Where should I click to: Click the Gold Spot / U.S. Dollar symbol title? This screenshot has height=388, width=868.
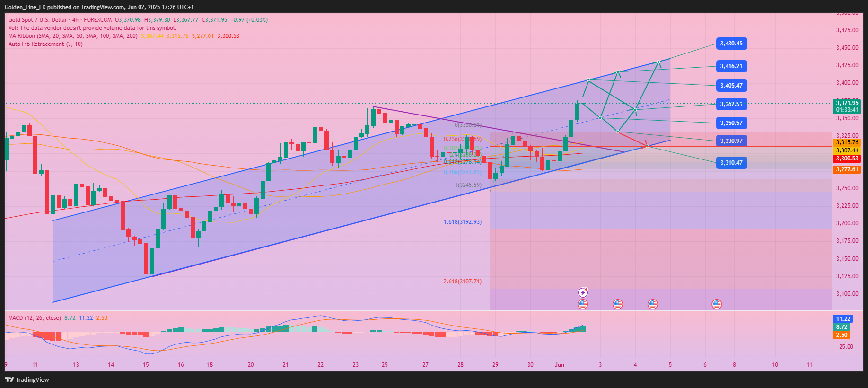tap(38, 20)
